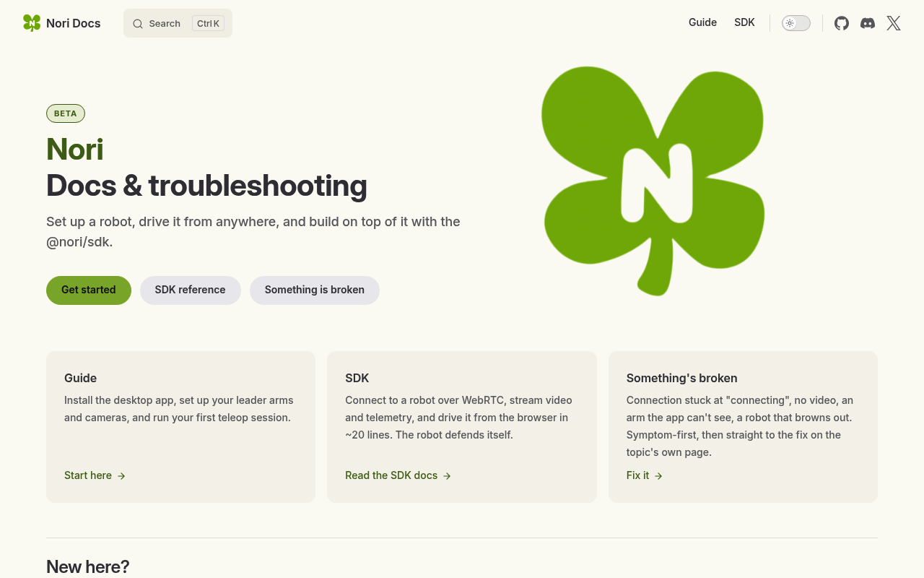Click the SDK reference button
The image size is (924, 578).
coord(191,290)
